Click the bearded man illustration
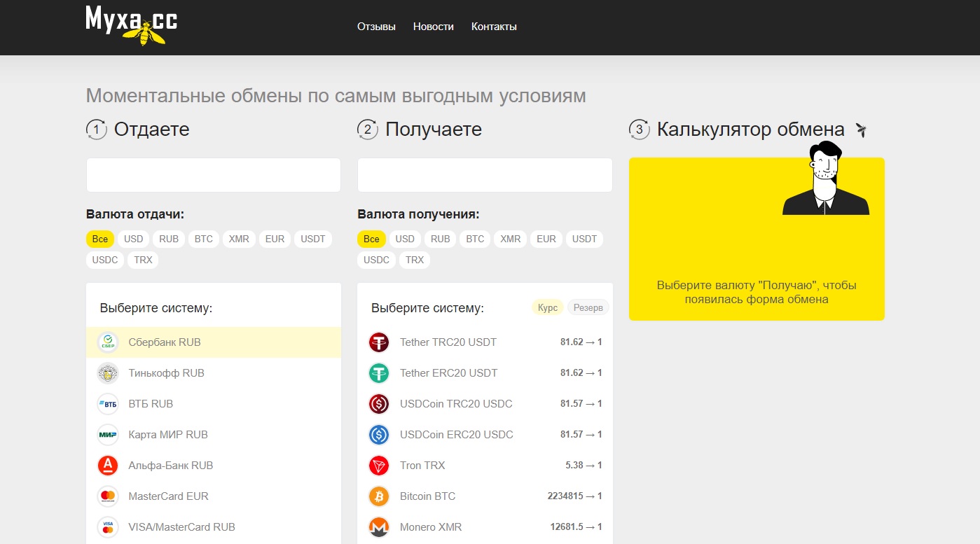The image size is (980, 544). (x=826, y=178)
